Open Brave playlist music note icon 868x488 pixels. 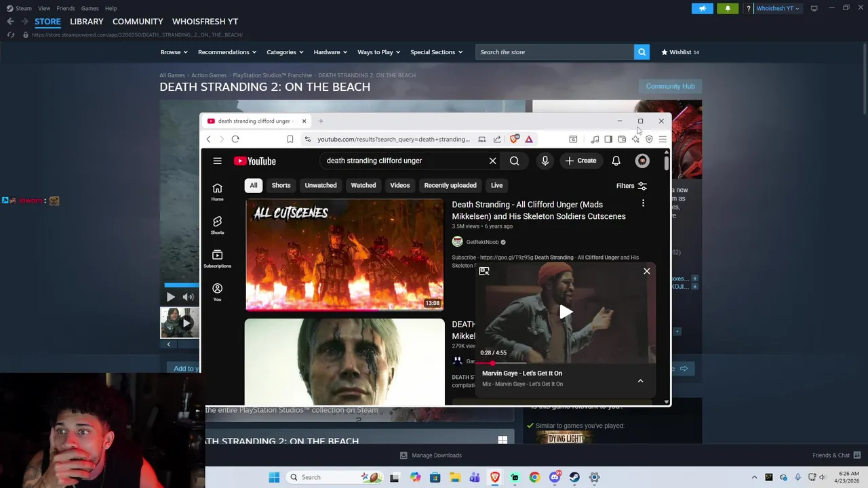click(595, 139)
